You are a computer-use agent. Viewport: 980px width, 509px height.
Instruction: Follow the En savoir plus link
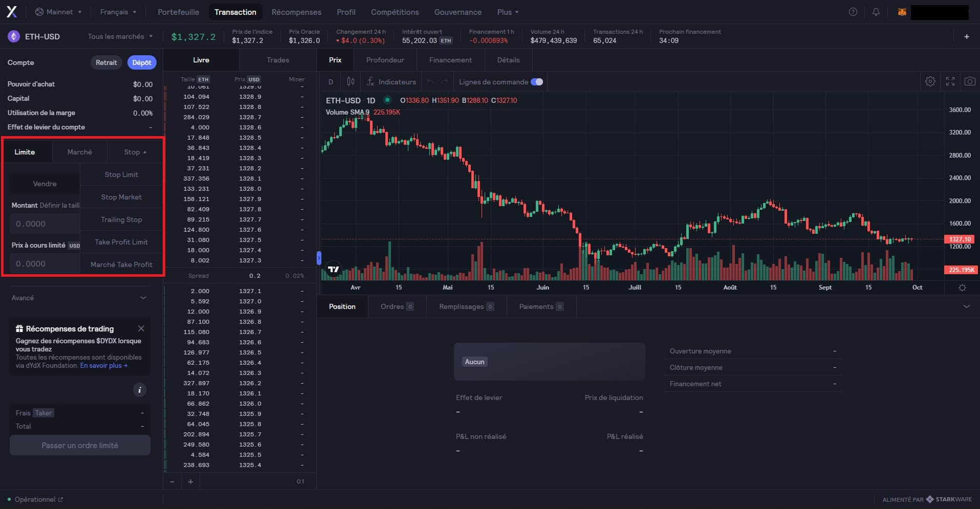[103, 365]
